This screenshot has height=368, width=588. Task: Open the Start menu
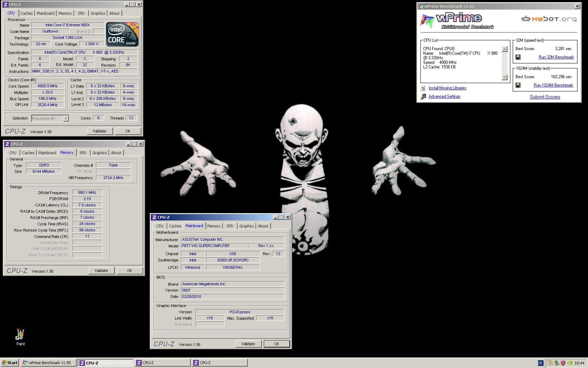pos(10,363)
